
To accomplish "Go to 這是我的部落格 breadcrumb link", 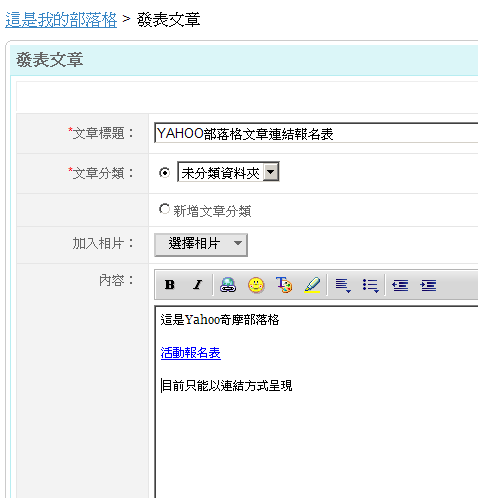I will point(61,20).
